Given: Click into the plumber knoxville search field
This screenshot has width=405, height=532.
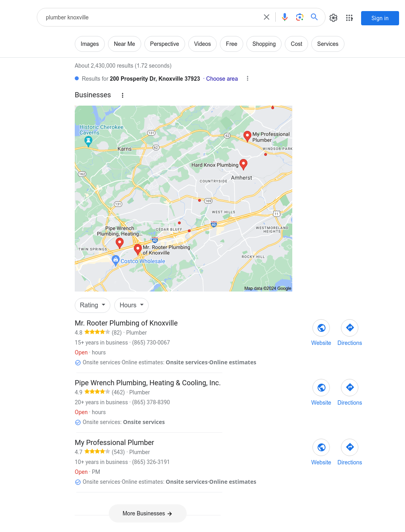Looking at the screenshot, I should 150,17.
